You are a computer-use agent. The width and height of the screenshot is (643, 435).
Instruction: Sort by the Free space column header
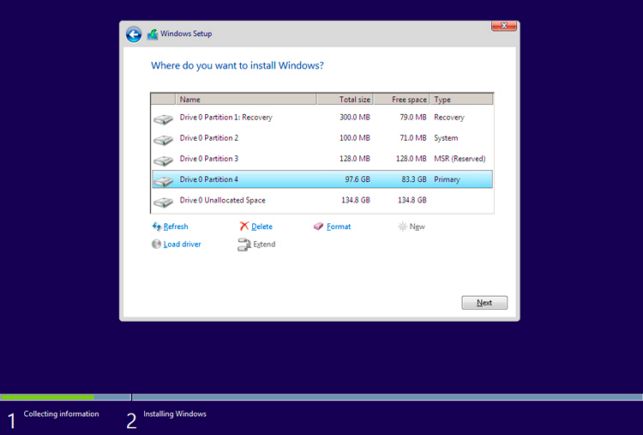point(401,99)
